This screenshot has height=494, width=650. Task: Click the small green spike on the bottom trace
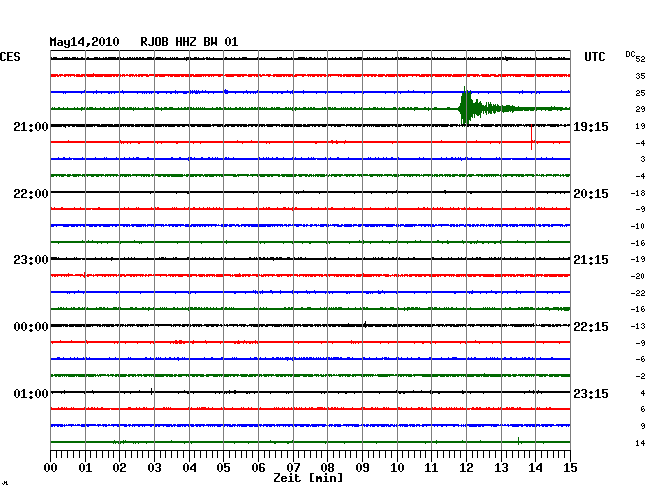pyautogui.click(x=519, y=441)
